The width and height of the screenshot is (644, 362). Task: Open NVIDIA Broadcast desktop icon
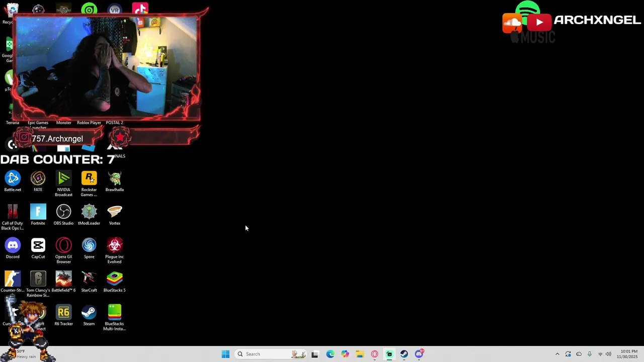coord(63,184)
